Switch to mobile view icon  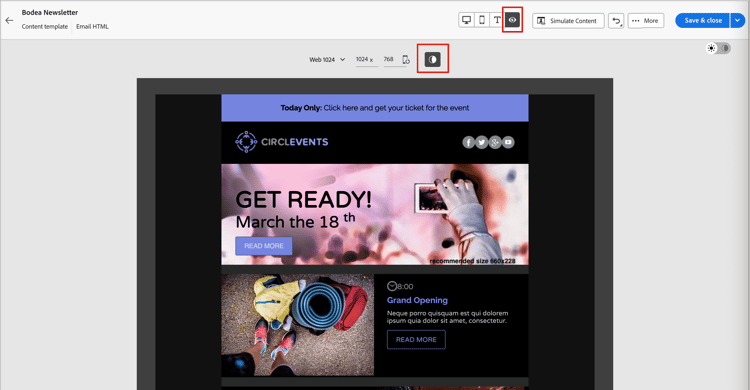482,20
